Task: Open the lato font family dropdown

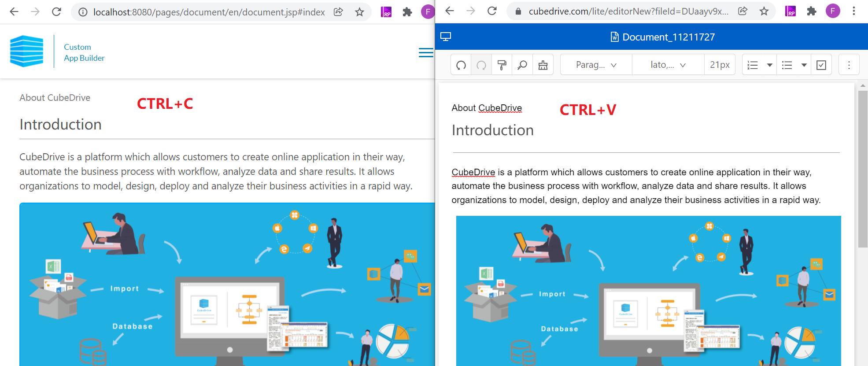Action: pos(668,65)
